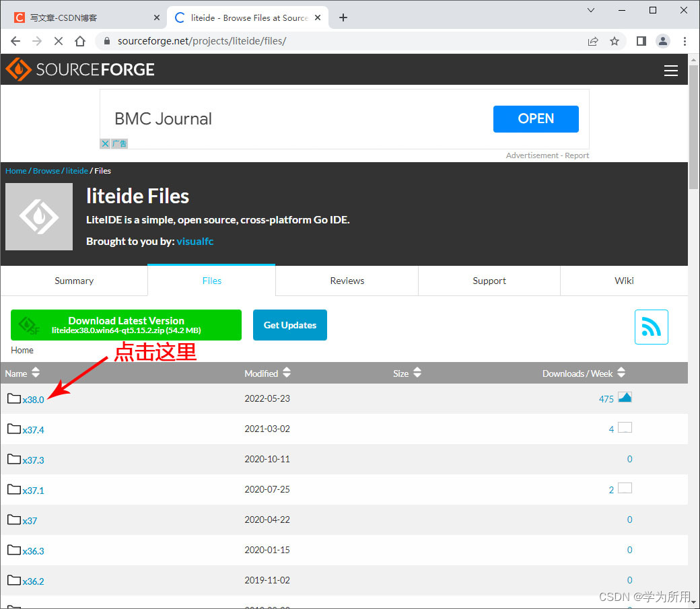Click the x37.3 folder icon
The width and height of the screenshot is (700, 609).
14,459
